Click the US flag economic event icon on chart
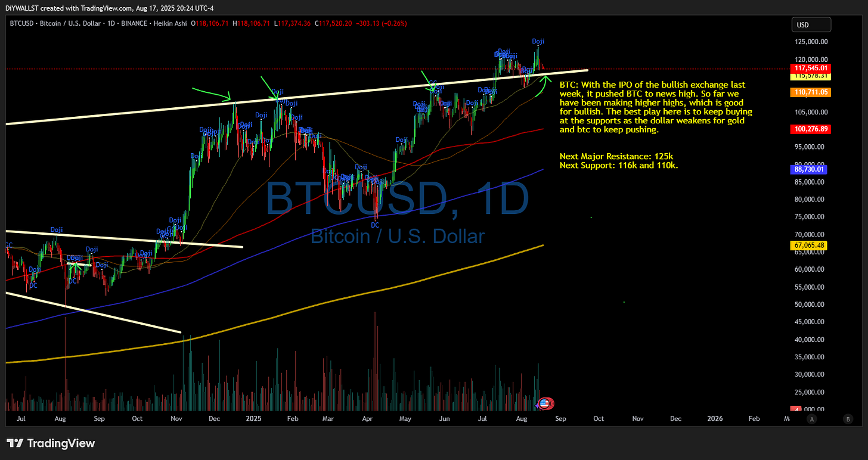The image size is (868, 460). point(545,403)
